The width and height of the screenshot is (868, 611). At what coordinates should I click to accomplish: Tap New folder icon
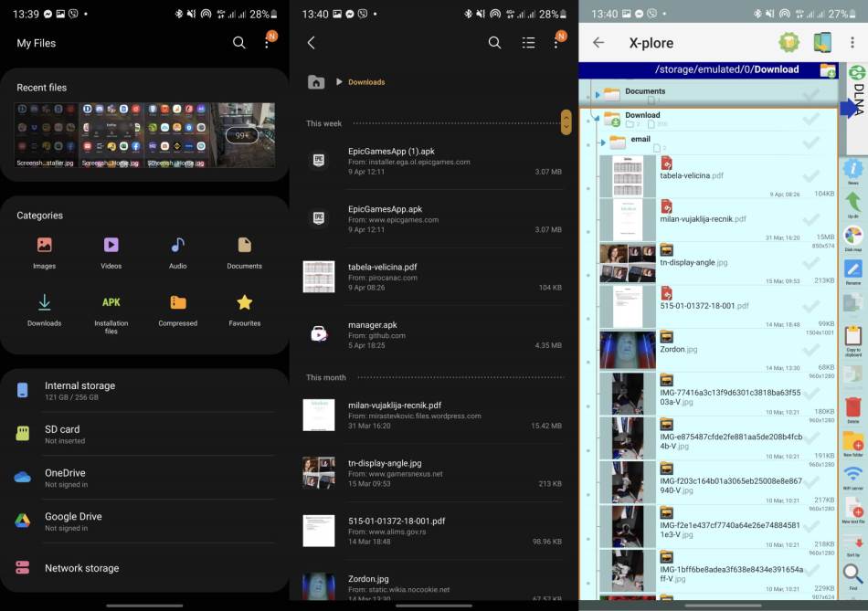[853, 445]
